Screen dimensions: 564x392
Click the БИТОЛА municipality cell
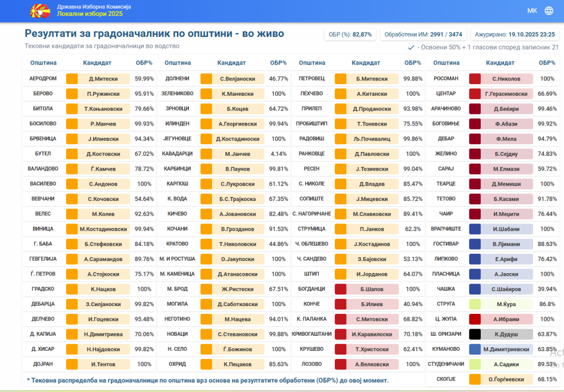pos(43,108)
